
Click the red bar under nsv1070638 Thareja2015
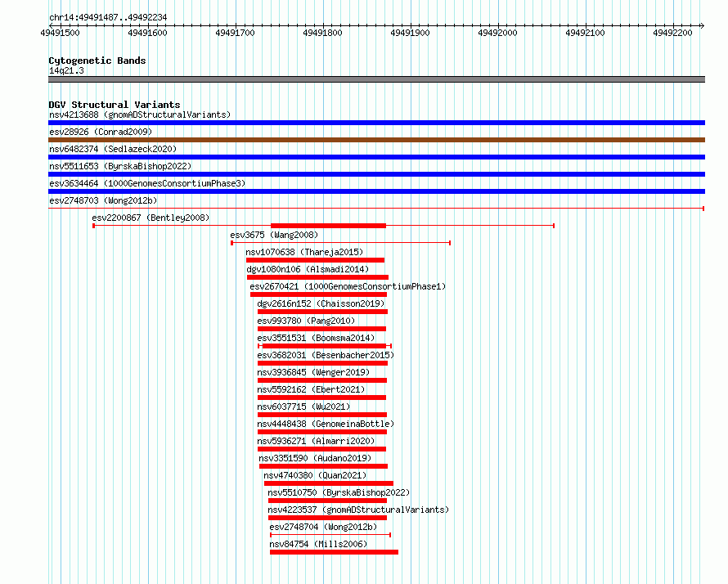pyautogui.click(x=315, y=260)
